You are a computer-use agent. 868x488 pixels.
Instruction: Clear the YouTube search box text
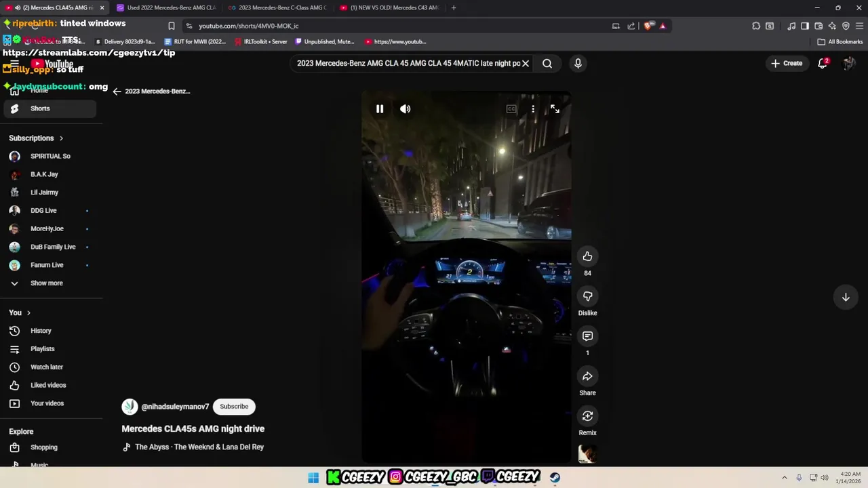click(x=526, y=64)
